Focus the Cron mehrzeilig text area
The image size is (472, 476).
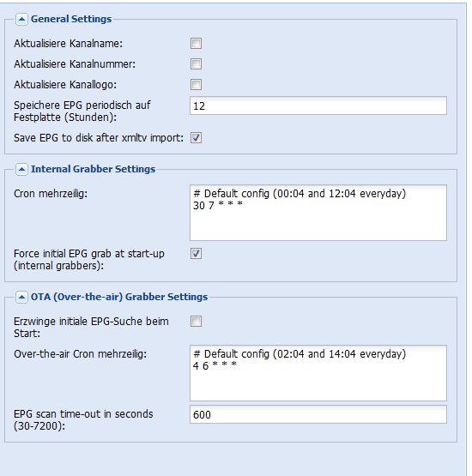[x=318, y=213]
